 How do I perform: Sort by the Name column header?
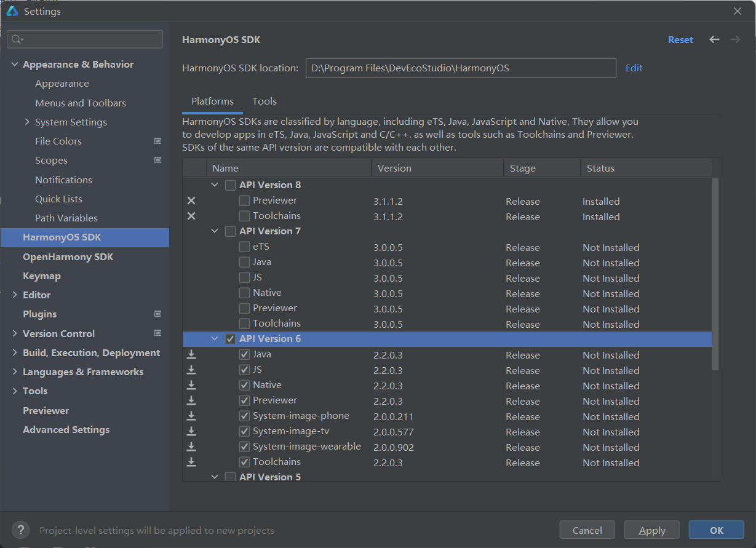tap(288, 168)
